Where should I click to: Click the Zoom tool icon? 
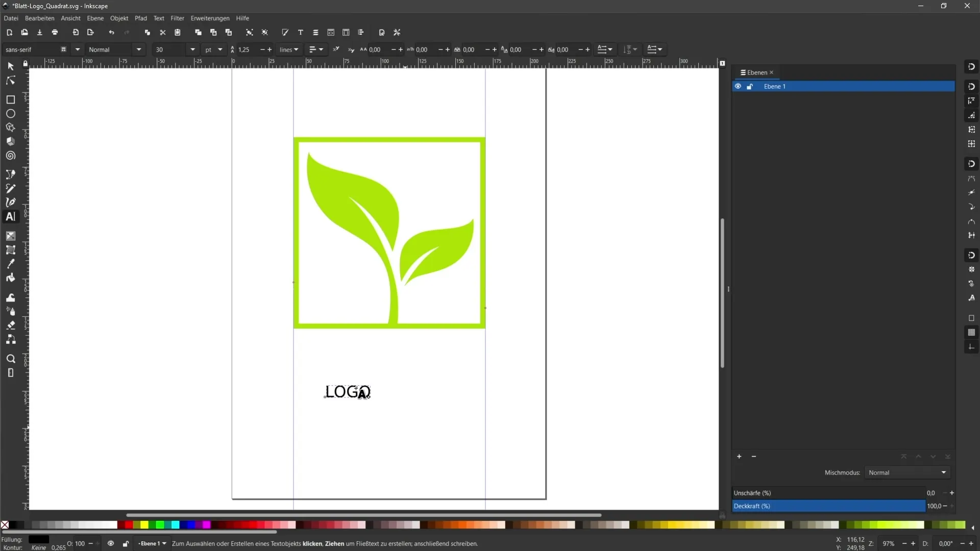(x=10, y=359)
